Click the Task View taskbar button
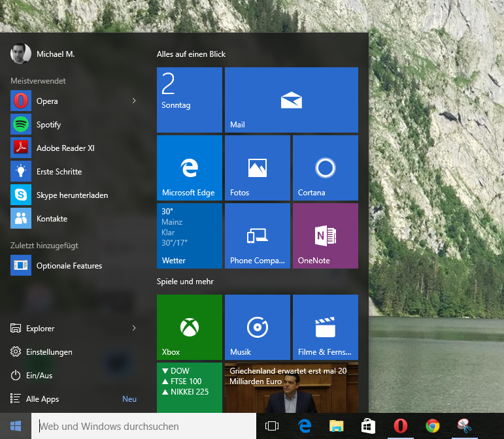The image size is (504, 439). coord(272,427)
